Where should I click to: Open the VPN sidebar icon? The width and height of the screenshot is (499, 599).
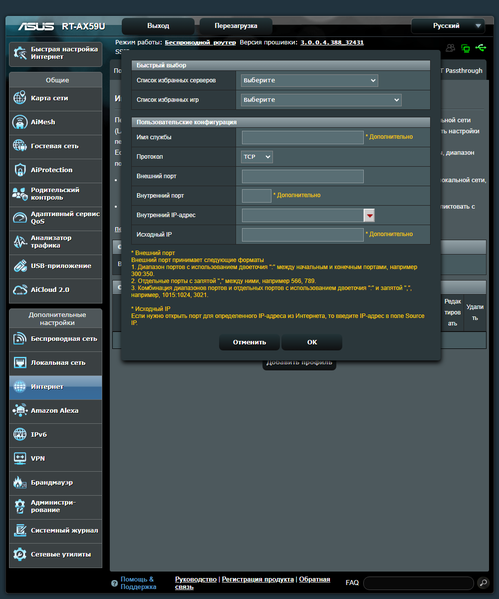[x=19, y=458]
